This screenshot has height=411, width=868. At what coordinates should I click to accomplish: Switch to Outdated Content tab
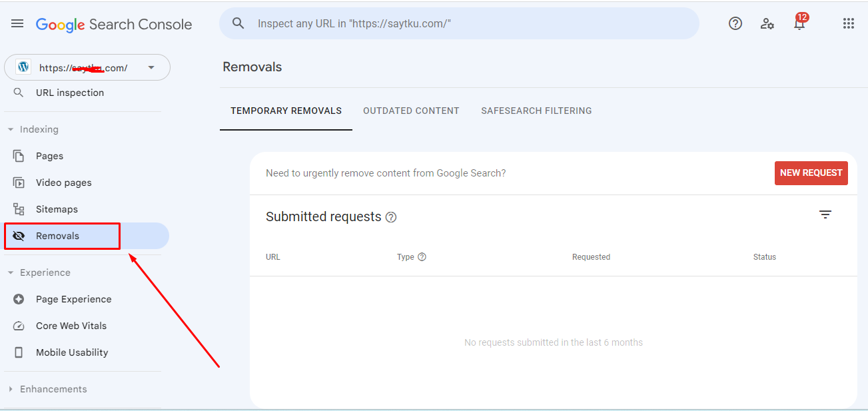coord(411,111)
